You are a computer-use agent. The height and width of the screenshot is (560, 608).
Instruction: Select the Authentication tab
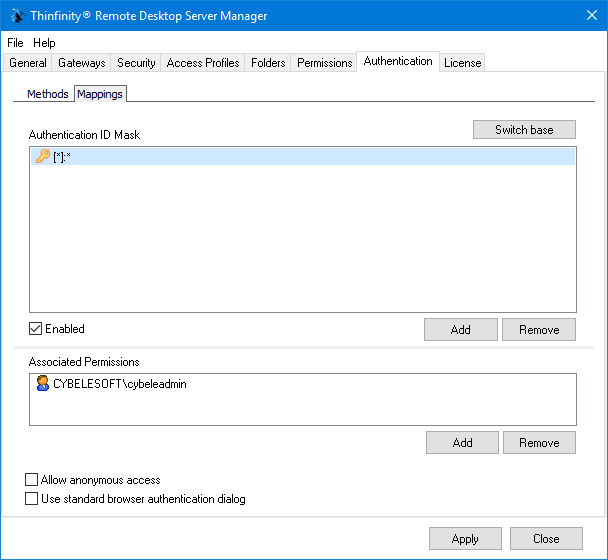398,61
